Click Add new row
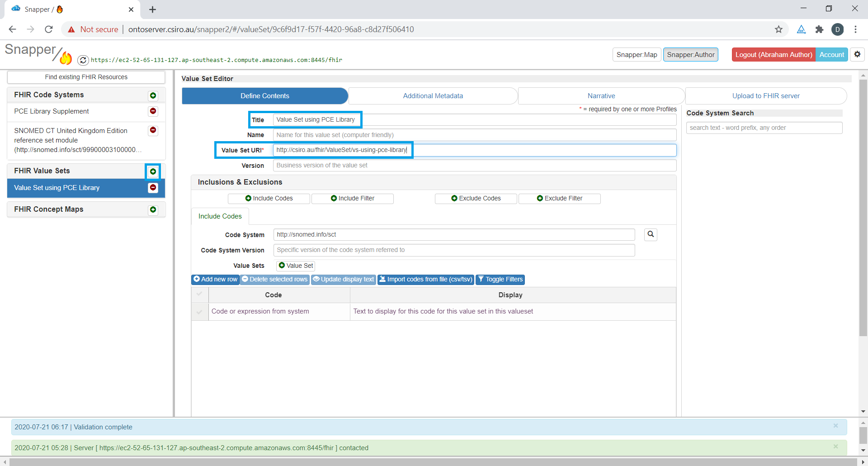 [215, 280]
